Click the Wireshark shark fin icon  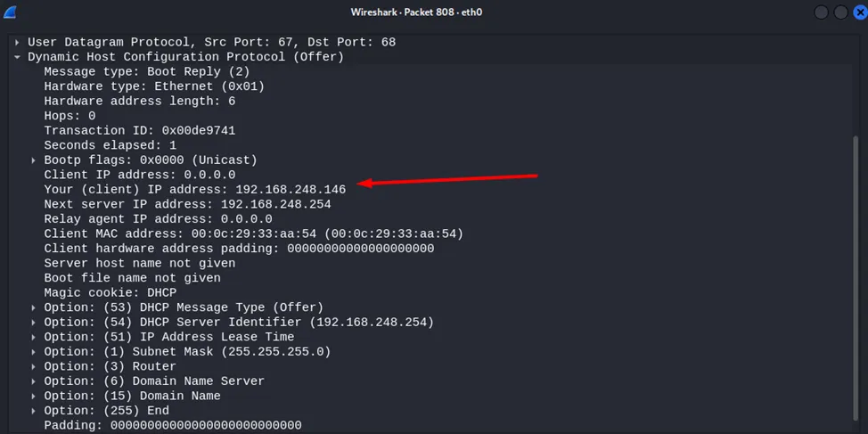tap(11, 12)
